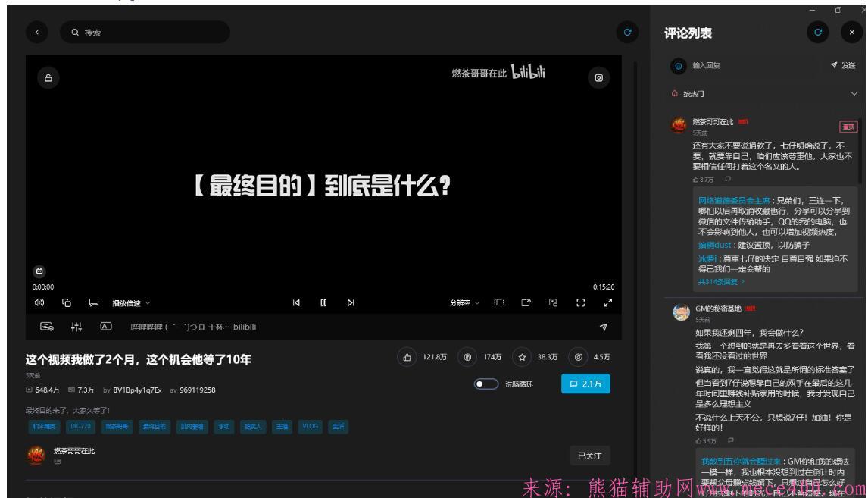The width and height of the screenshot is (868, 498).
Task: Refresh the comment list panel
Action: [816, 33]
